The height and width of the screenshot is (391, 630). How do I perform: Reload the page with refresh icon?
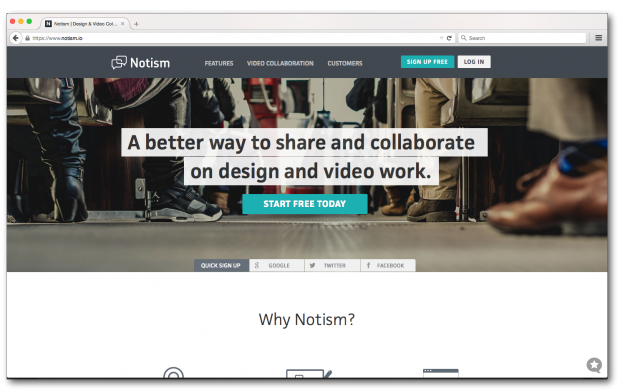pos(449,38)
